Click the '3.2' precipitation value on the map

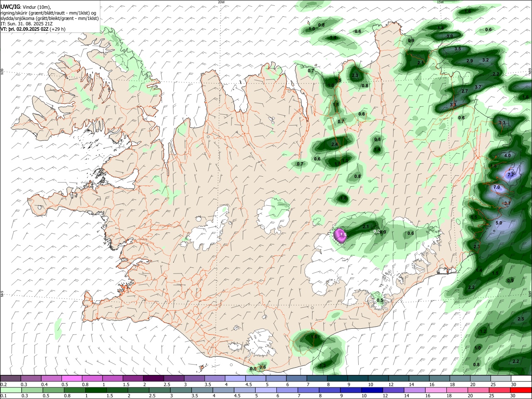[x=485, y=60]
